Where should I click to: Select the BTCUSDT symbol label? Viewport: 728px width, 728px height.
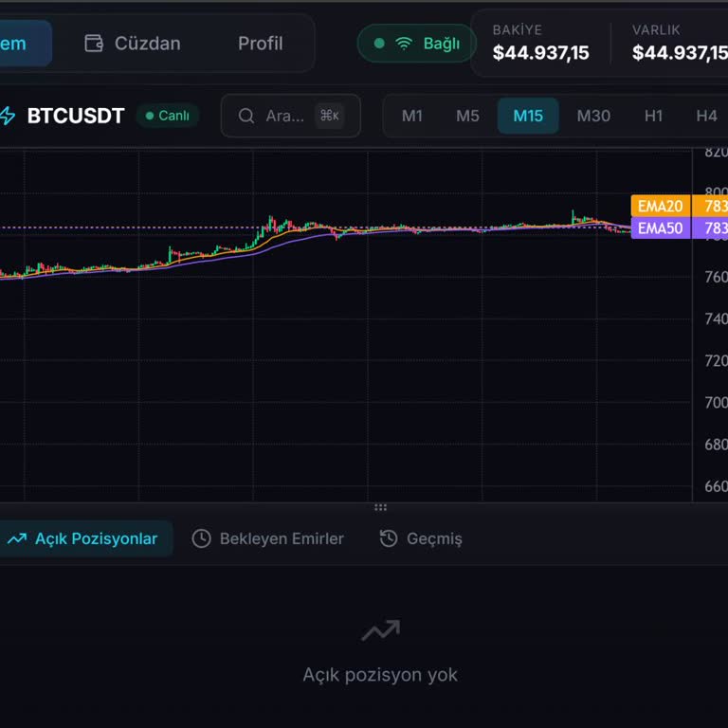[76, 116]
